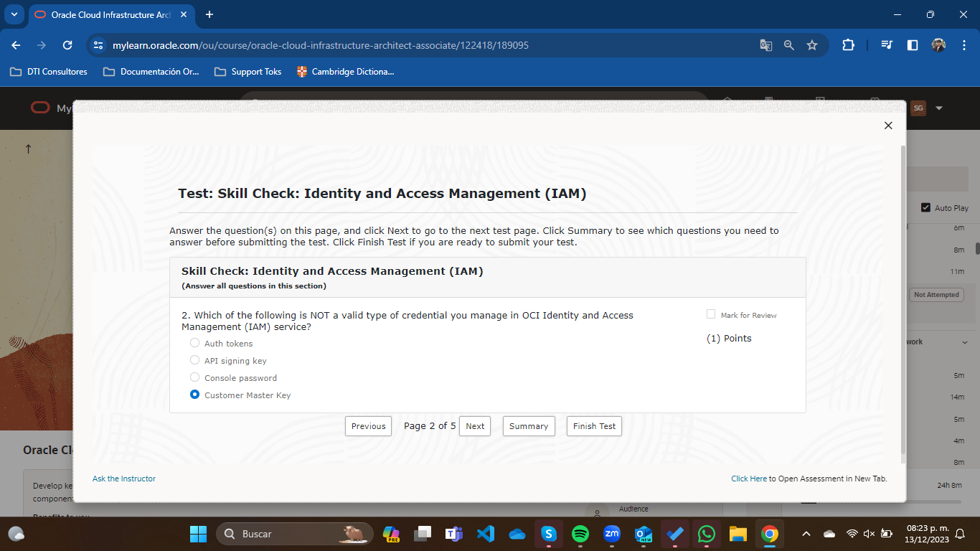980x551 pixels.
Task: Select the Auth tokens option
Action: pyautogui.click(x=194, y=343)
